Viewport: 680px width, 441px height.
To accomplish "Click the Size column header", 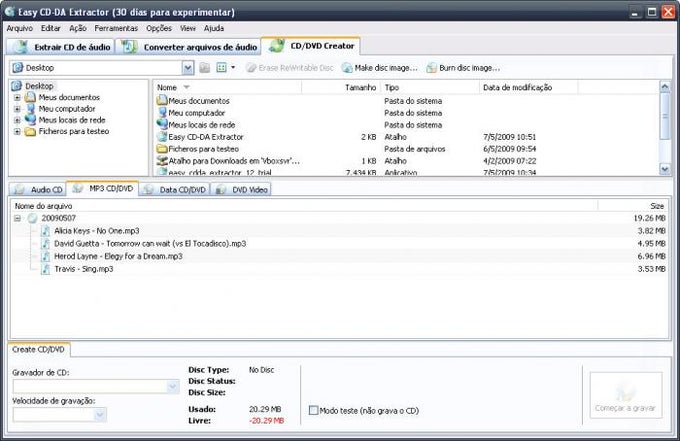I will point(634,206).
